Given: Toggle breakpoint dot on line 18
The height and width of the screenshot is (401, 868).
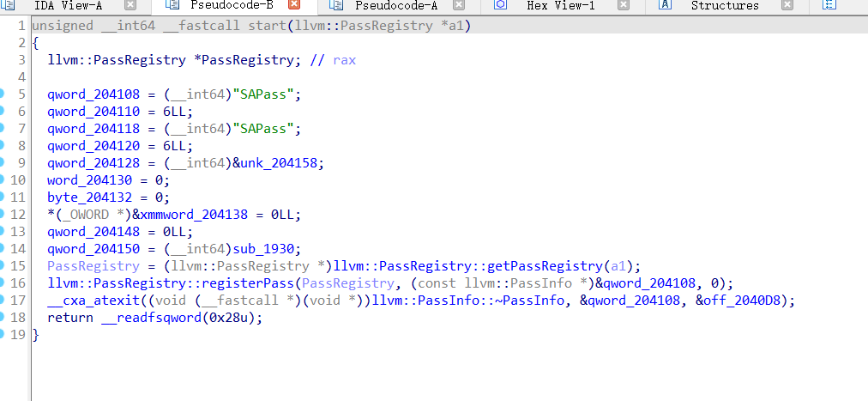Looking at the screenshot, I should pos(2,317).
